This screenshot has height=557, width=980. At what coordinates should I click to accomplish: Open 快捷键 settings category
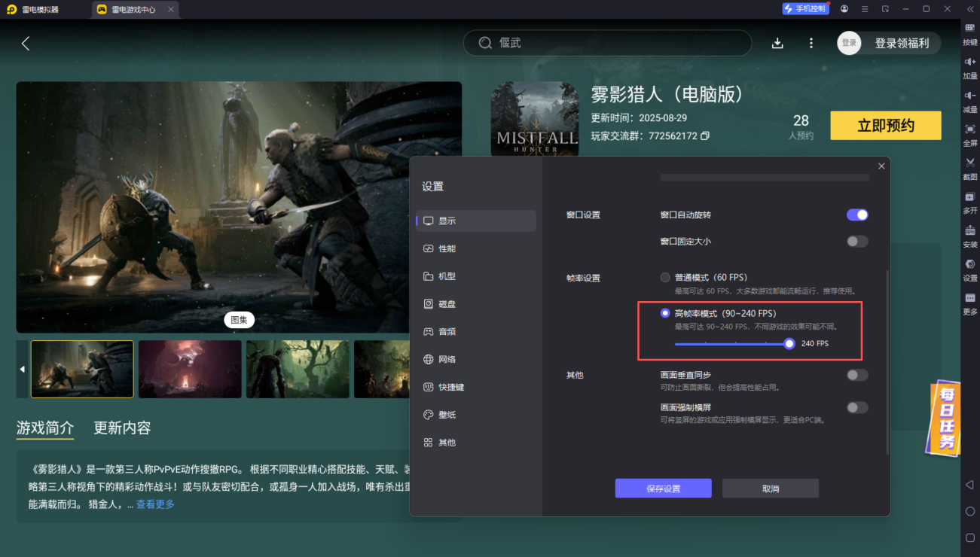click(x=476, y=387)
